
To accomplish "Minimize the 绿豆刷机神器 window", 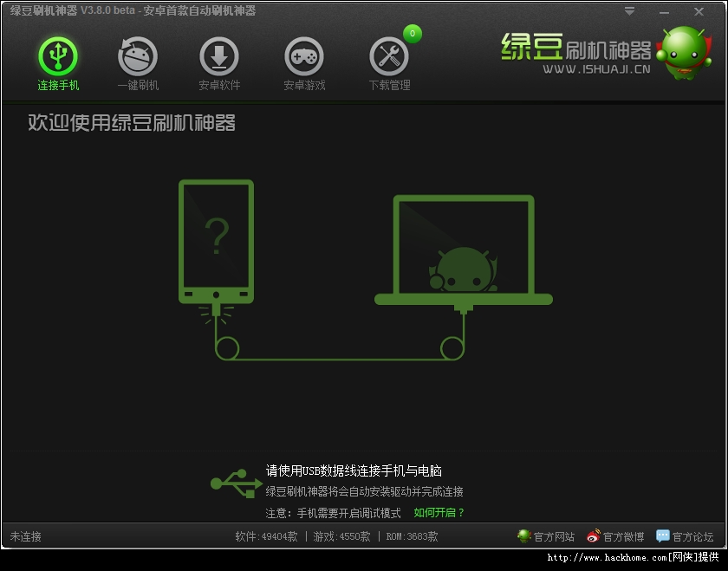I will pyautogui.click(x=664, y=12).
